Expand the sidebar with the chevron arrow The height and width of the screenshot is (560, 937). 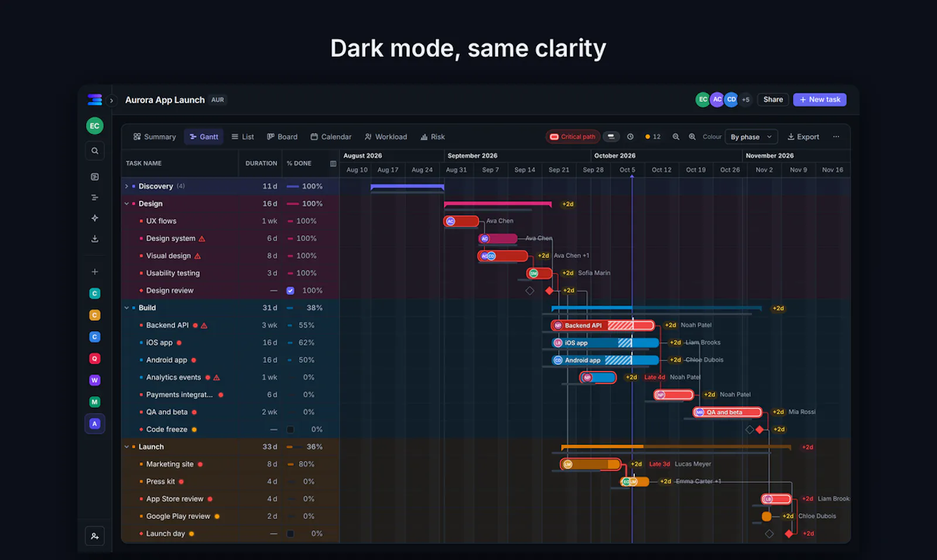(111, 101)
